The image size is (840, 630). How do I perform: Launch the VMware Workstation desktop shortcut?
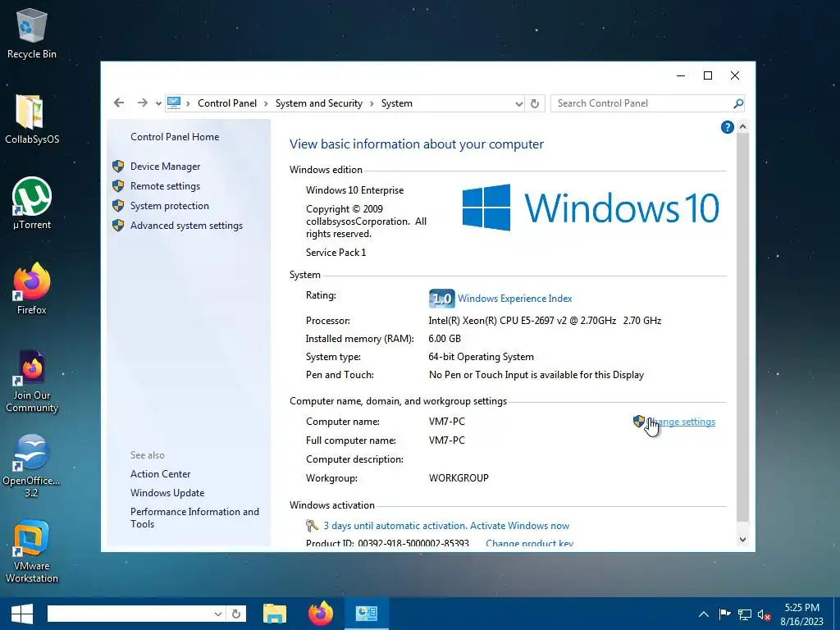[32, 551]
